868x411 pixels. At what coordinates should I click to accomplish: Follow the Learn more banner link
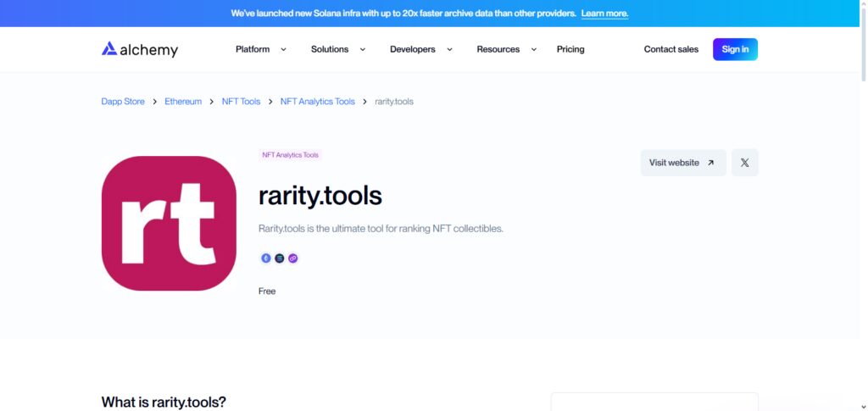pos(604,14)
